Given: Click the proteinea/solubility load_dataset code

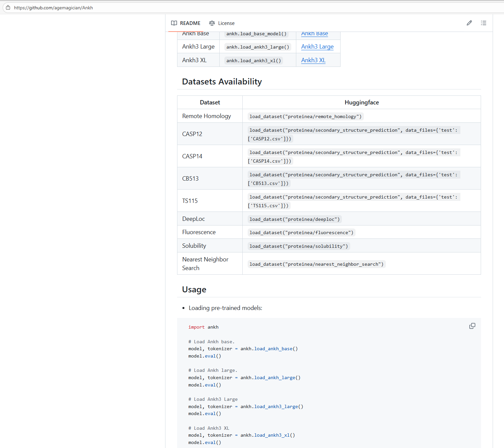Looking at the screenshot, I should (299, 246).
